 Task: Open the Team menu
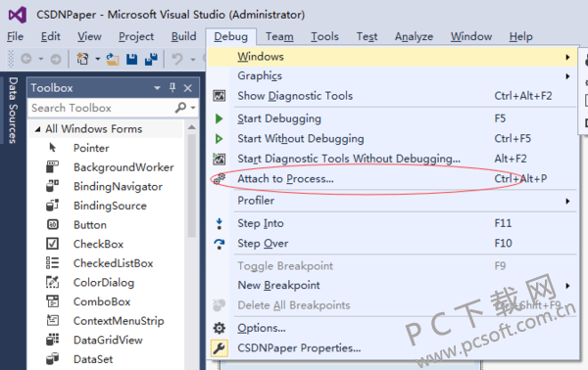pyautogui.click(x=279, y=36)
